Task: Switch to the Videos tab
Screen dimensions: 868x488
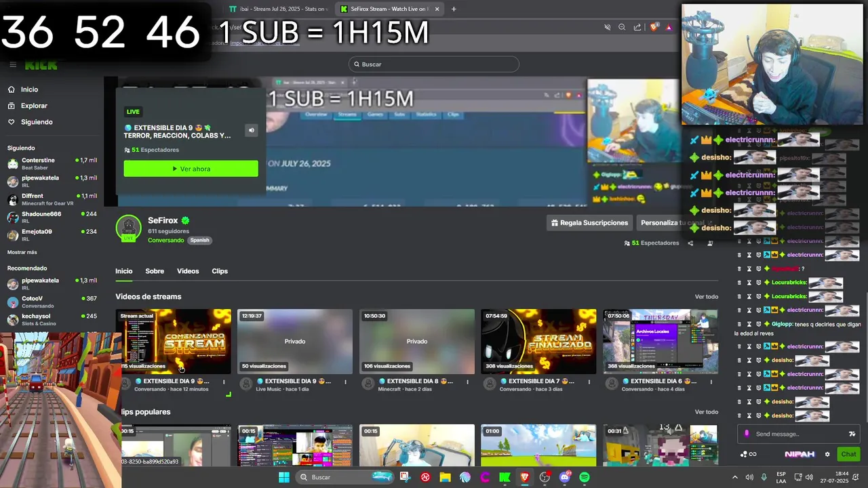Action: [x=188, y=271]
